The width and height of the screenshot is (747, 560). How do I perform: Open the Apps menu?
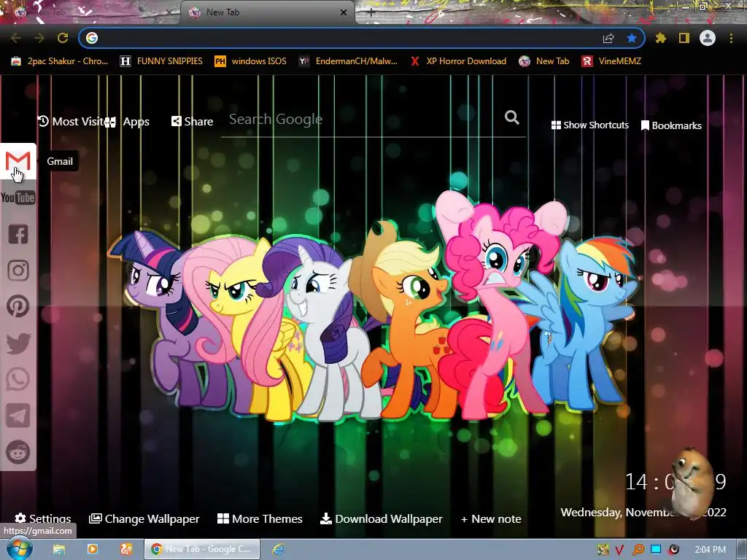point(127,122)
